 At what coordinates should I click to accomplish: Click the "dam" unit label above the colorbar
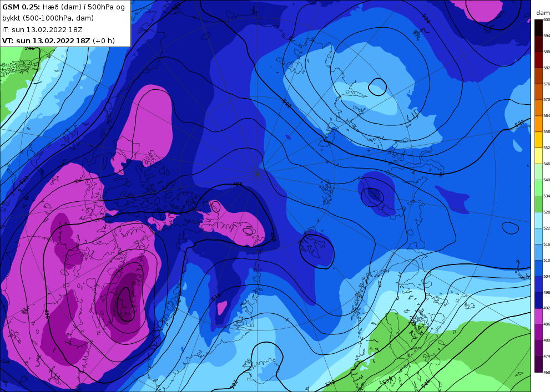[x=543, y=13]
